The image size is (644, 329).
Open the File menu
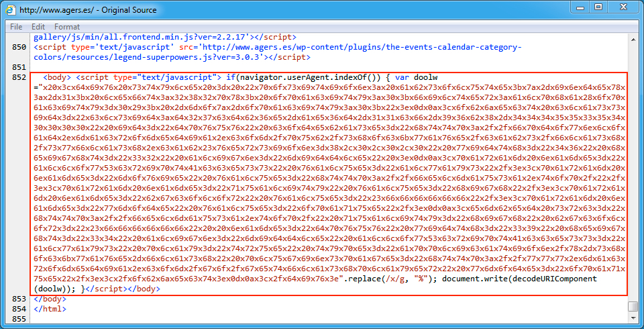coord(16,27)
